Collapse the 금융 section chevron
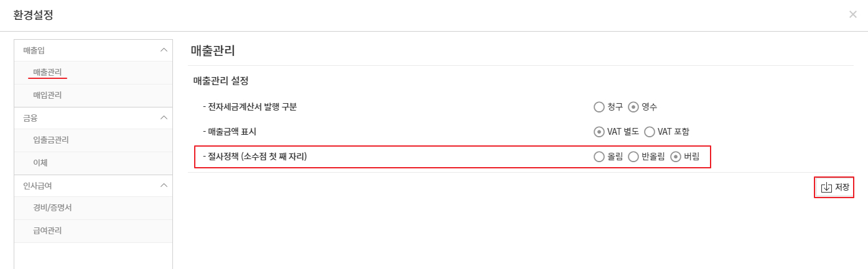The height and width of the screenshot is (269, 868). (164, 117)
